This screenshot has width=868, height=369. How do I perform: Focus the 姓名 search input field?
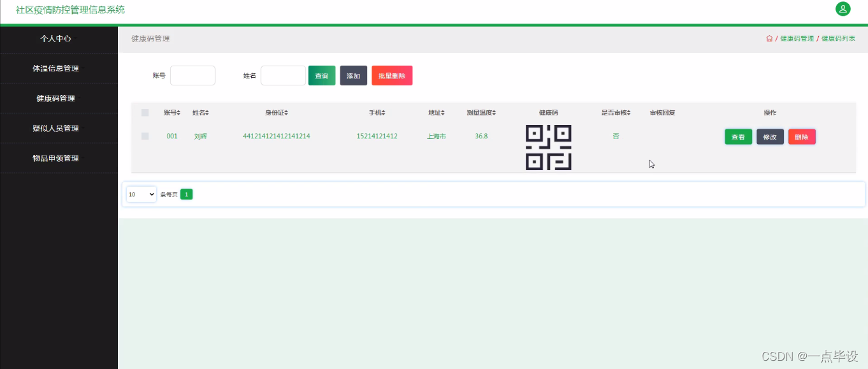click(283, 75)
